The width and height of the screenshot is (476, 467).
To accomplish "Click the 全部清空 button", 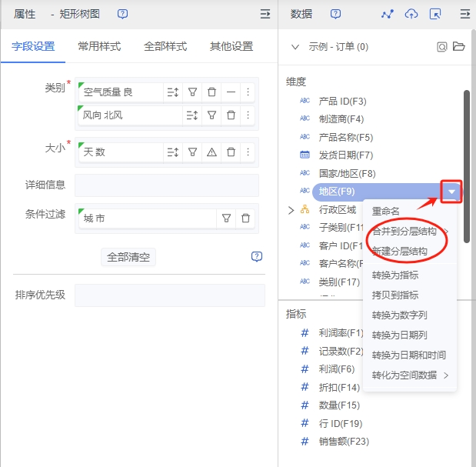I will [128, 257].
